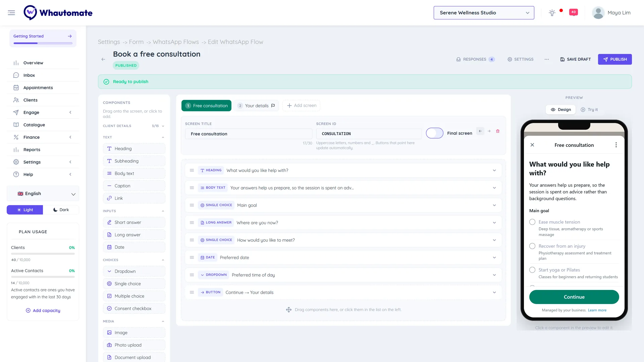Viewport: 644px width, 362px height.
Task: Add the Link text component
Action: tap(134, 198)
